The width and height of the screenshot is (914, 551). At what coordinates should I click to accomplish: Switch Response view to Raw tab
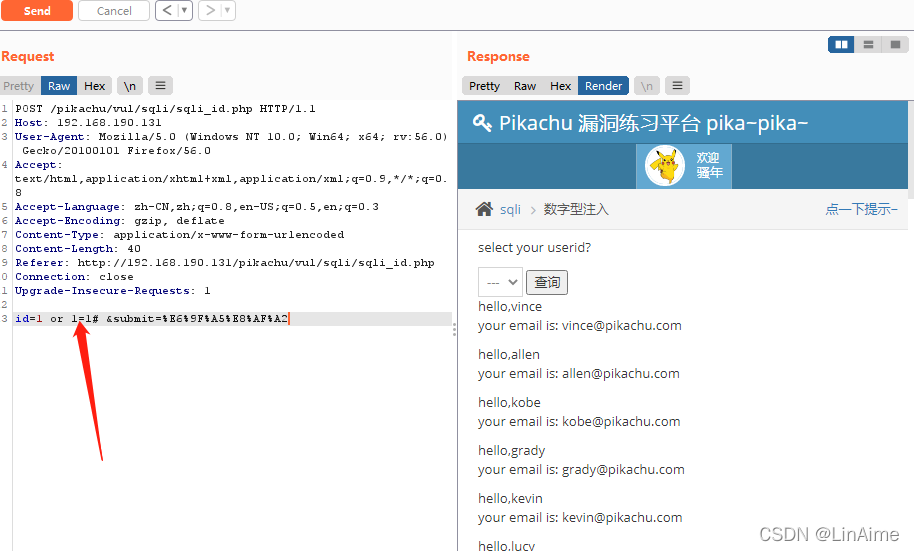[525, 86]
